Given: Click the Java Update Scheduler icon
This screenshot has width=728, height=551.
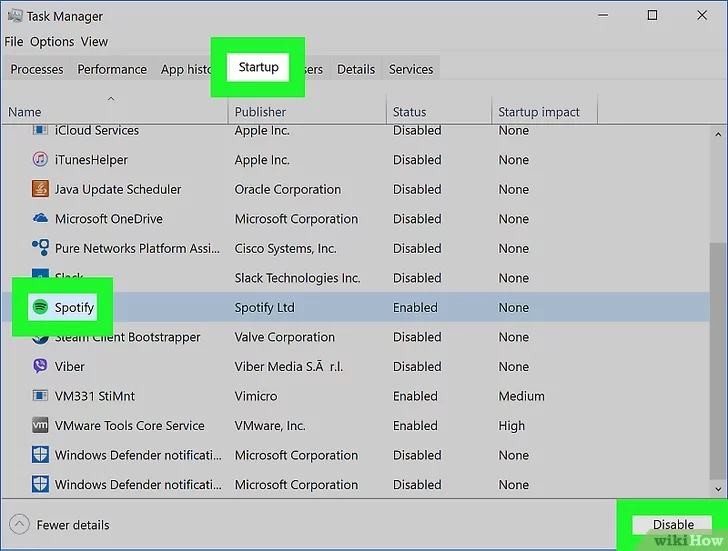Looking at the screenshot, I should pos(40,189).
